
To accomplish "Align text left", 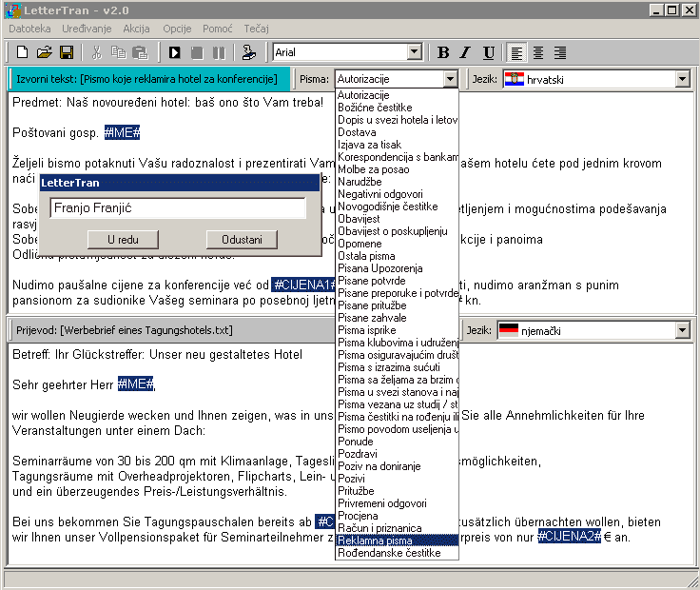I will (516, 52).
